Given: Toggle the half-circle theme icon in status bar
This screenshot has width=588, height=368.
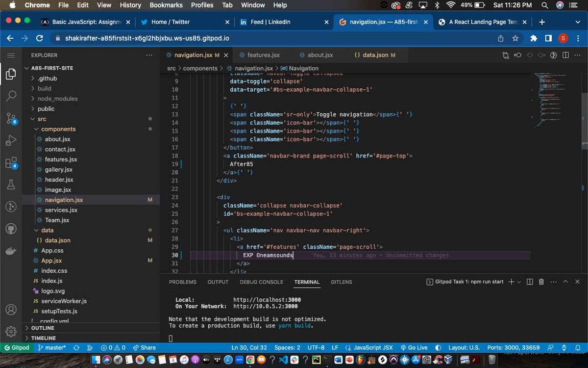Looking at the screenshot, I should (438, 347).
